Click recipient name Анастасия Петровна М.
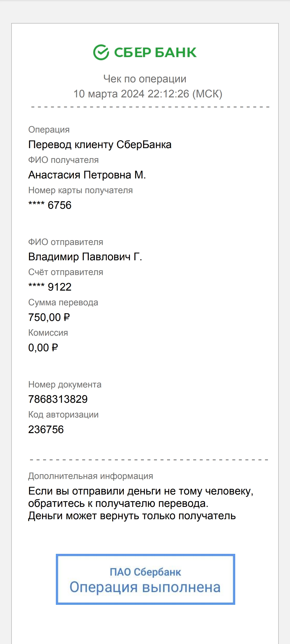This screenshot has height=644, width=290. coord(87,175)
